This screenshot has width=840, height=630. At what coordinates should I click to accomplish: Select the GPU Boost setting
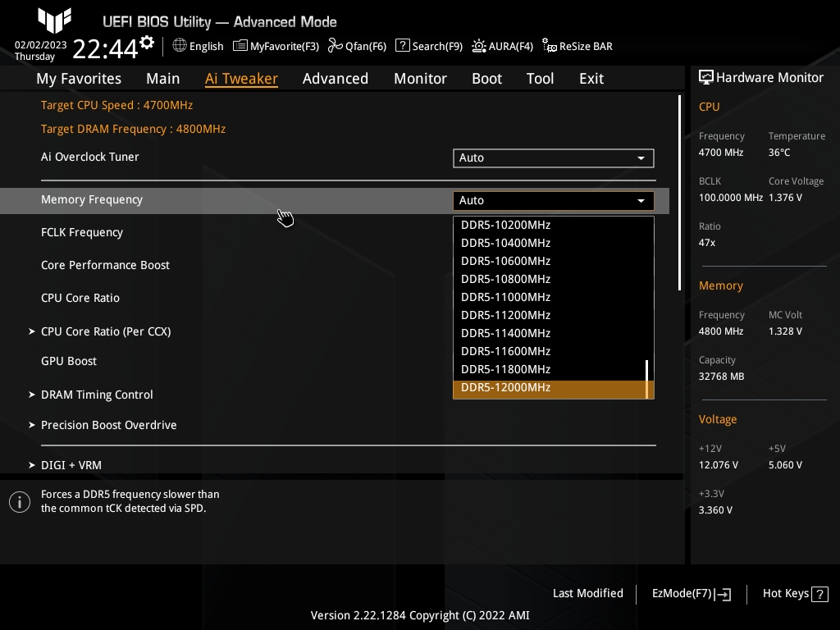click(69, 361)
